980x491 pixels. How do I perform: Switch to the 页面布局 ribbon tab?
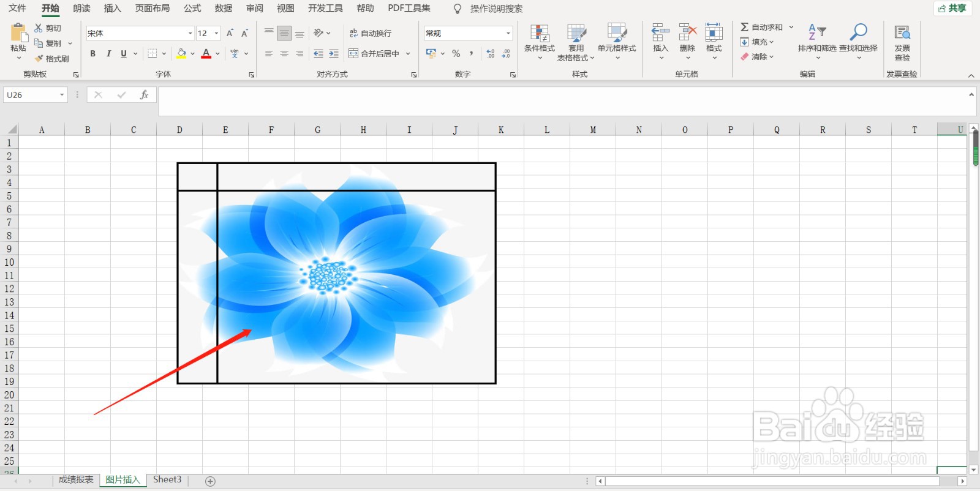click(153, 9)
